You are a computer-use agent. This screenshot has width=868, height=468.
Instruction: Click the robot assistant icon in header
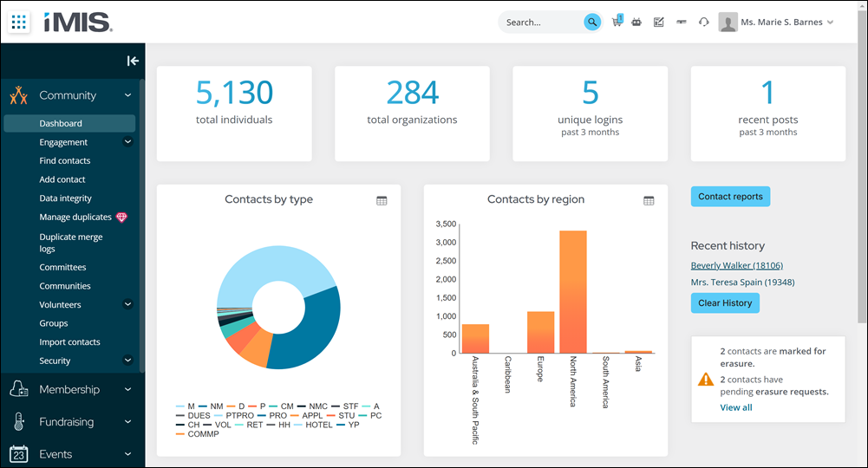point(636,23)
